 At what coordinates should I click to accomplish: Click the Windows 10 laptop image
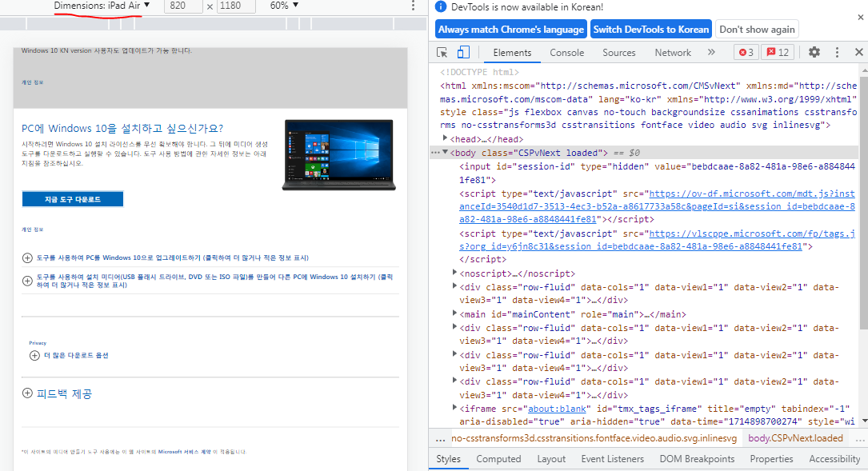[x=338, y=155]
